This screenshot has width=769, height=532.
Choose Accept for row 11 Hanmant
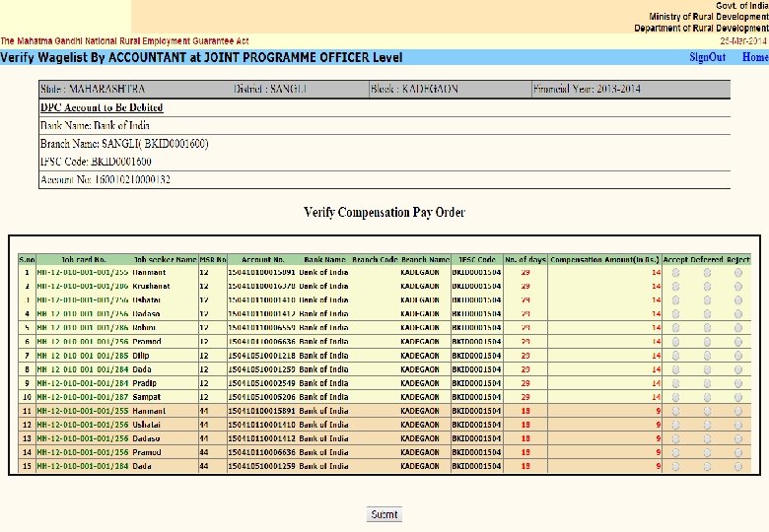pos(675,411)
